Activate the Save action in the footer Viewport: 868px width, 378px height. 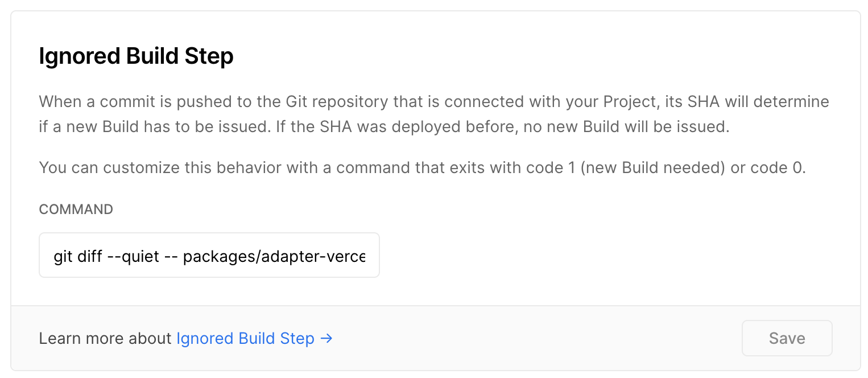(787, 338)
